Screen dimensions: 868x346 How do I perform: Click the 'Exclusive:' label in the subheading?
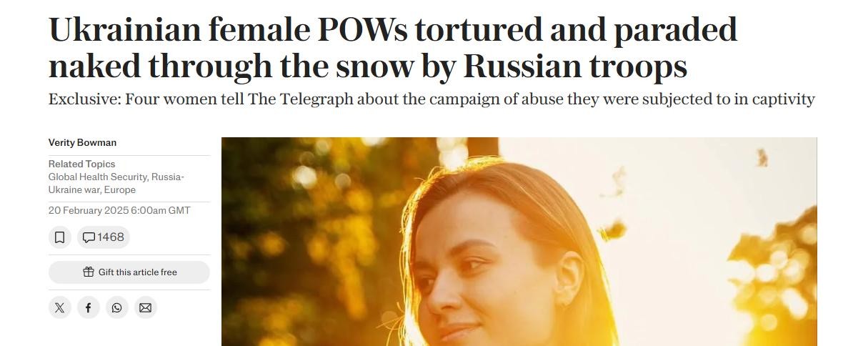84,99
